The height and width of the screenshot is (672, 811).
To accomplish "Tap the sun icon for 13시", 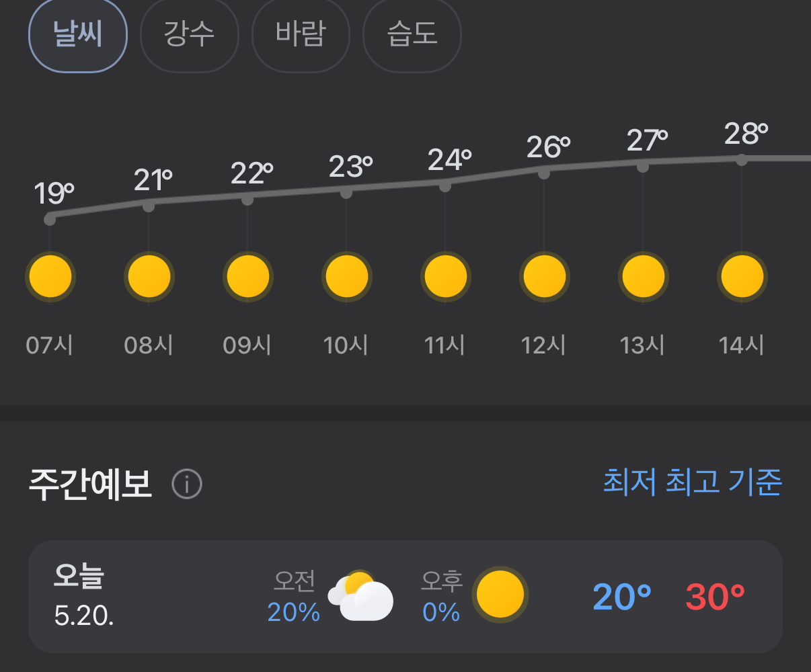I will point(644,276).
